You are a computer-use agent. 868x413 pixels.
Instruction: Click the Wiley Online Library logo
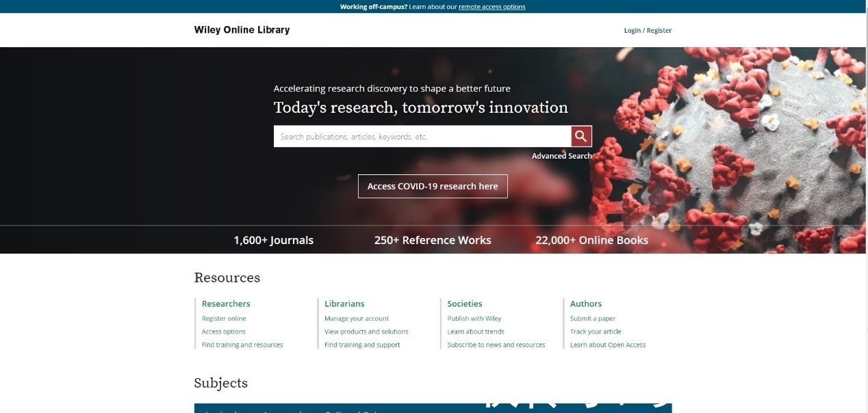tap(242, 30)
